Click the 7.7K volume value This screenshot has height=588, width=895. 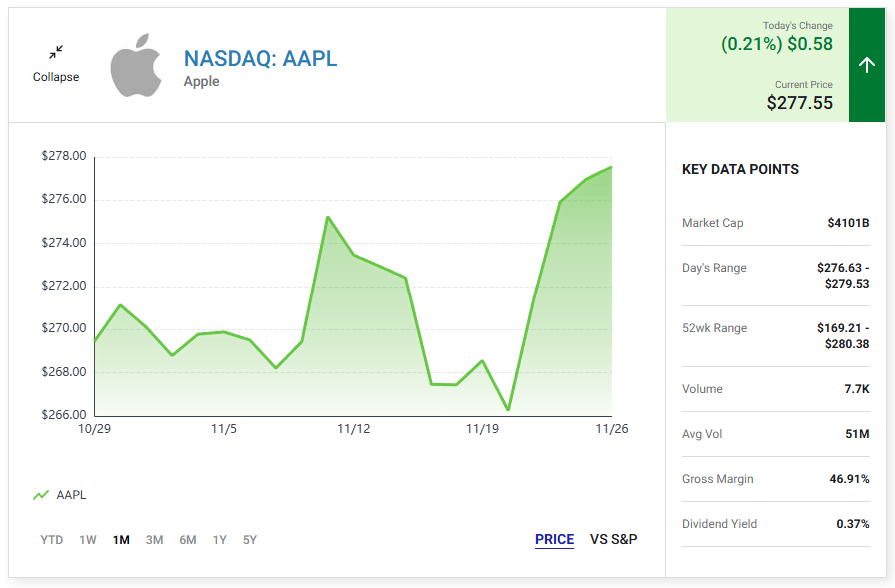[x=857, y=389]
